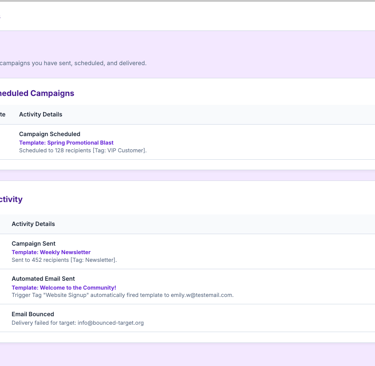
Task: Open the Spring Promotional Blast template link
Action: (x=66, y=143)
